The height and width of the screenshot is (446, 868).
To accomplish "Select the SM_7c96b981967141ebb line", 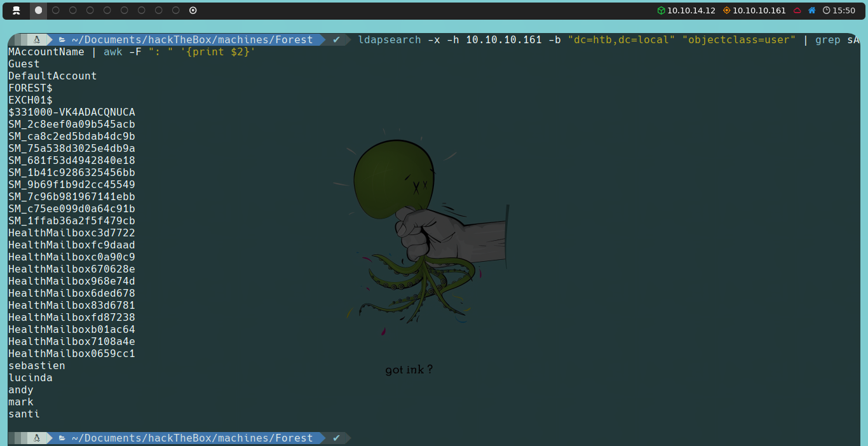I will [72, 196].
